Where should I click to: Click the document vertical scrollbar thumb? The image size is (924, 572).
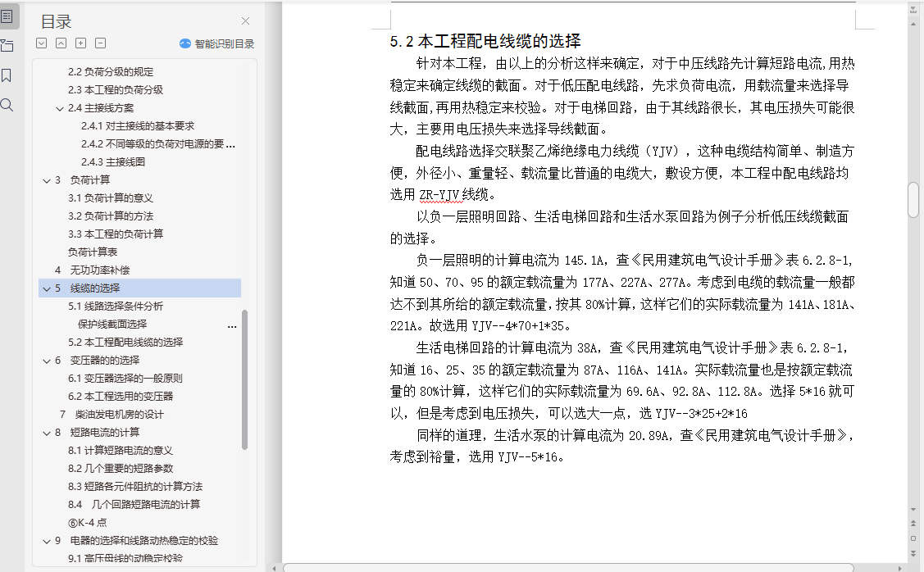(913, 200)
